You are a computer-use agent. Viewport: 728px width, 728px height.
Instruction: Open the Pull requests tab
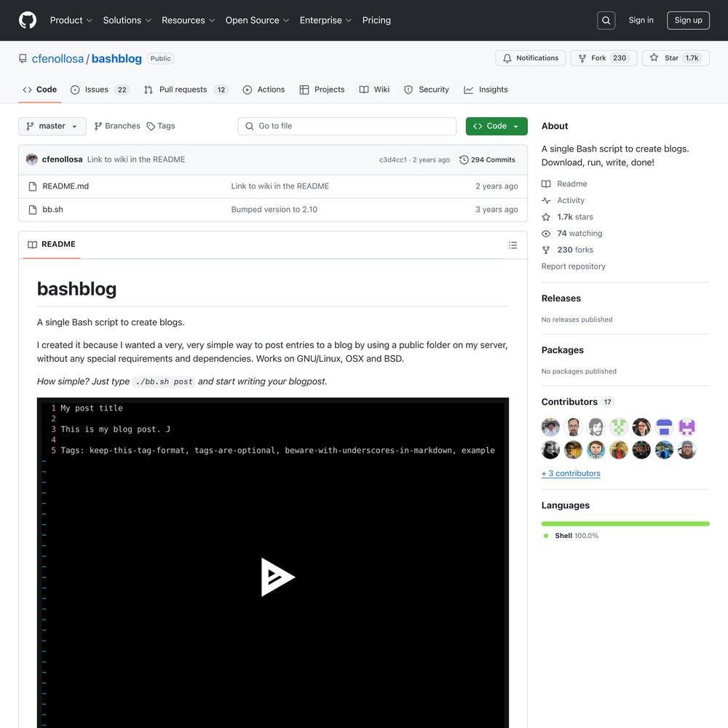(185, 90)
